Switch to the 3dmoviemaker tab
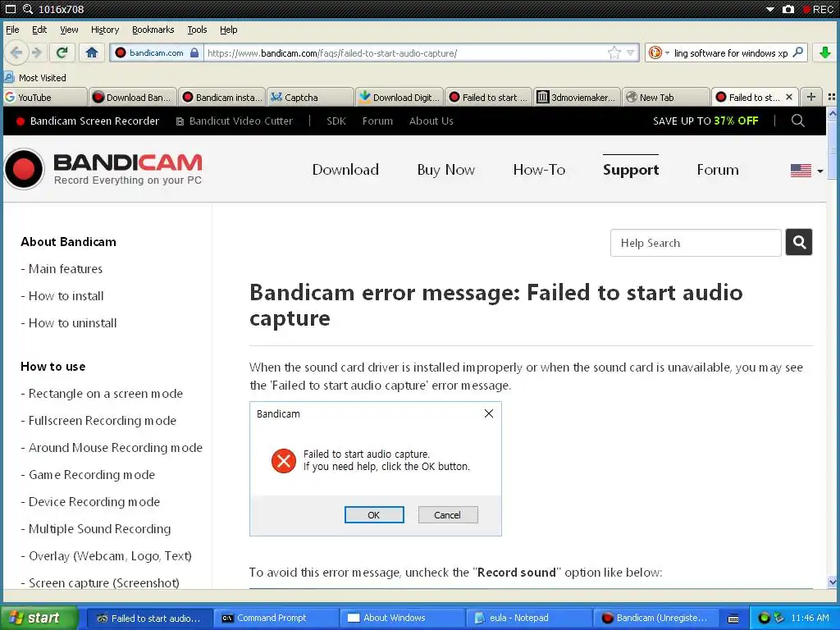The height and width of the screenshot is (630, 840). pos(577,97)
